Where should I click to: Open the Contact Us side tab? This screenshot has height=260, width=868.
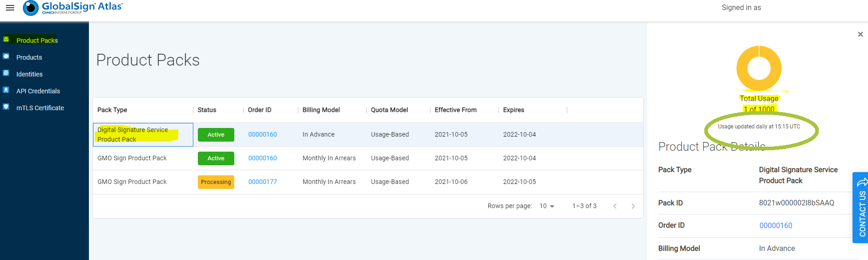click(860, 208)
